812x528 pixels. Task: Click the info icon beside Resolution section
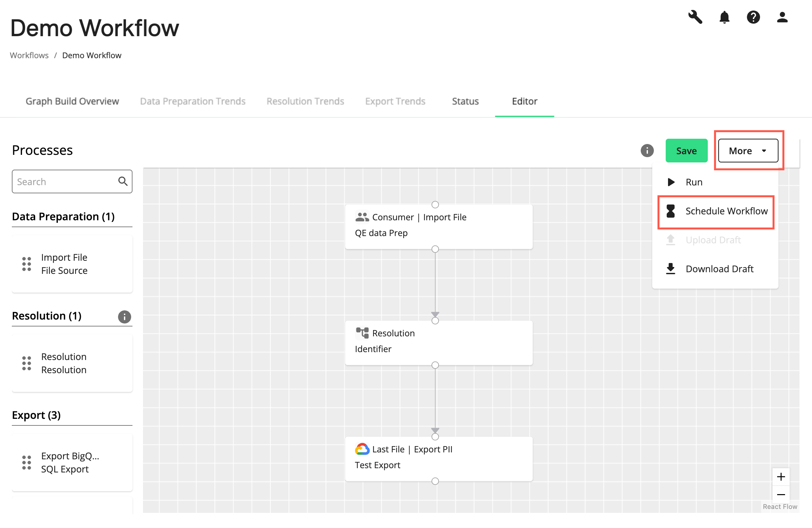coord(124,317)
